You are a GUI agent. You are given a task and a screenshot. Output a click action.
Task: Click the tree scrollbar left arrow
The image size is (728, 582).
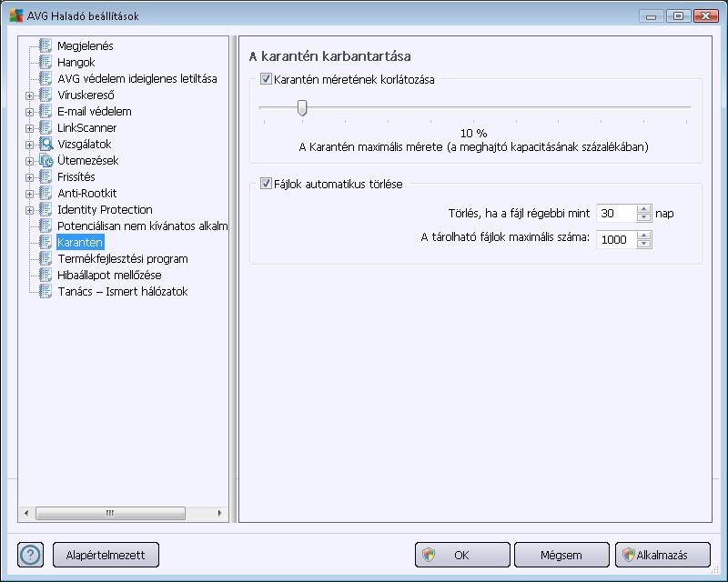26,513
